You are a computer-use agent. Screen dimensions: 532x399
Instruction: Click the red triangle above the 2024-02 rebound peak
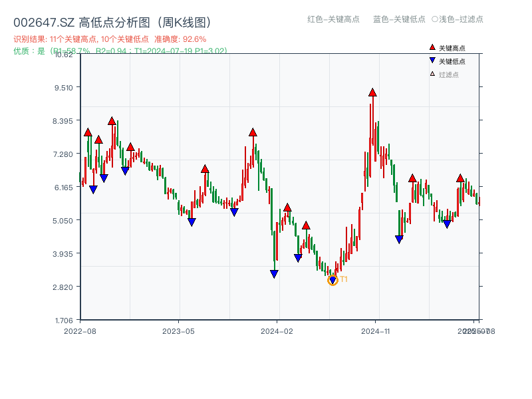click(x=287, y=207)
